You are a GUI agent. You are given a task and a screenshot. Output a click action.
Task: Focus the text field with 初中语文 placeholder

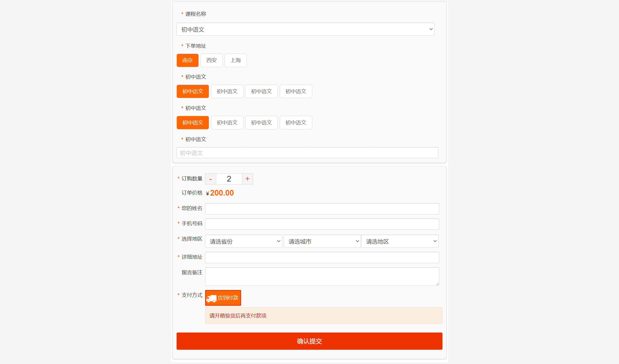tap(307, 153)
